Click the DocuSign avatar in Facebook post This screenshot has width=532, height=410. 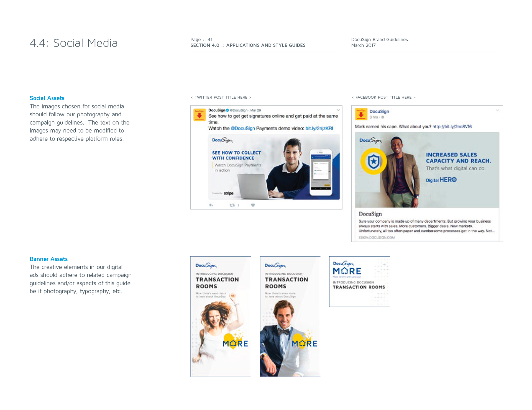click(361, 114)
